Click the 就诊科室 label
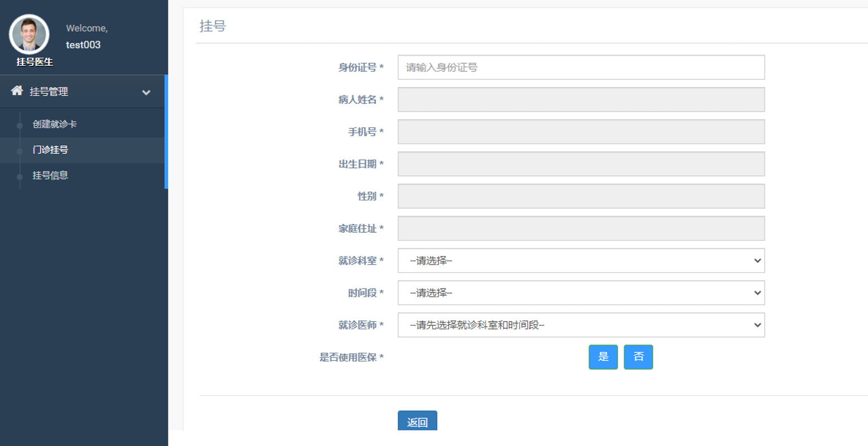This screenshot has width=868, height=446. (x=361, y=261)
